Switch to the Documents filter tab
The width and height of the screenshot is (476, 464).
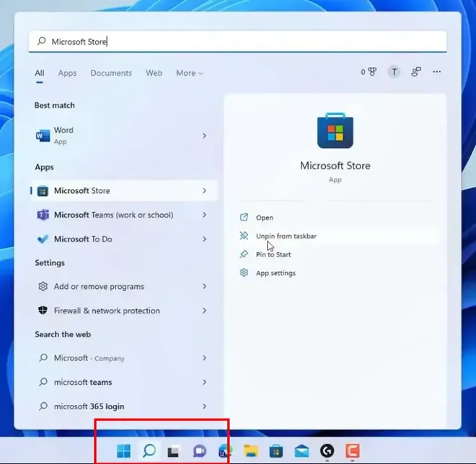111,73
